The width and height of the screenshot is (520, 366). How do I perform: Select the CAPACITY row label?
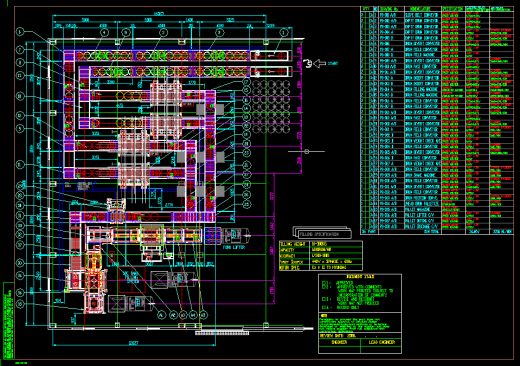click(x=287, y=250)
